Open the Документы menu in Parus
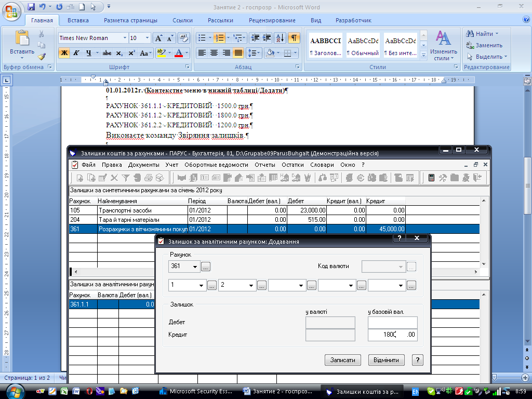The height and width of the screenshot is (399, 532). [144, 165]
